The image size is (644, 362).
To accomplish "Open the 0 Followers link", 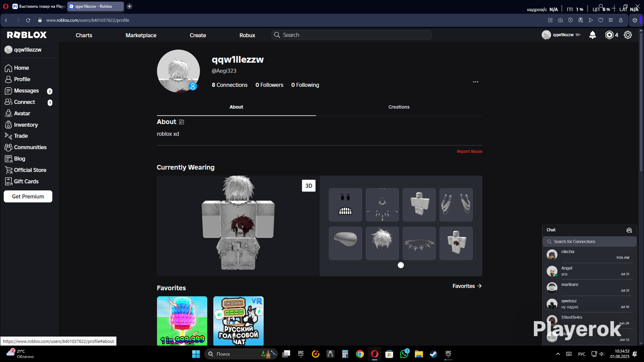I will (269, 85).
